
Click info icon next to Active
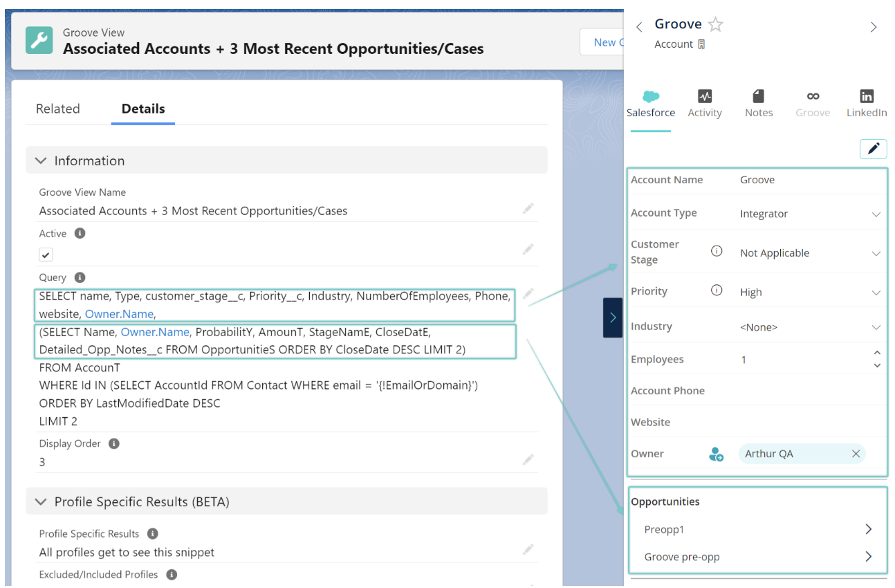click(80, 233)
